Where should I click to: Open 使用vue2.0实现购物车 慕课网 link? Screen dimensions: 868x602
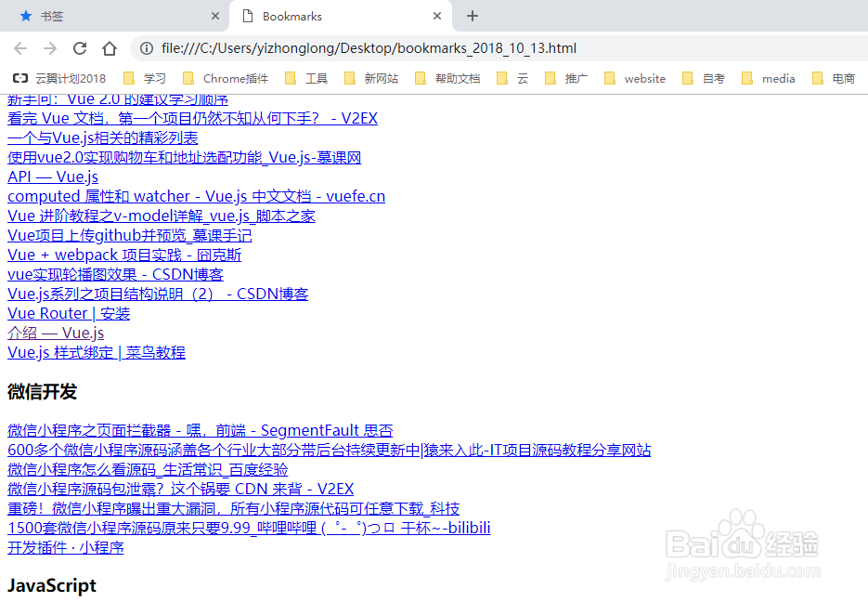[185, 157]
